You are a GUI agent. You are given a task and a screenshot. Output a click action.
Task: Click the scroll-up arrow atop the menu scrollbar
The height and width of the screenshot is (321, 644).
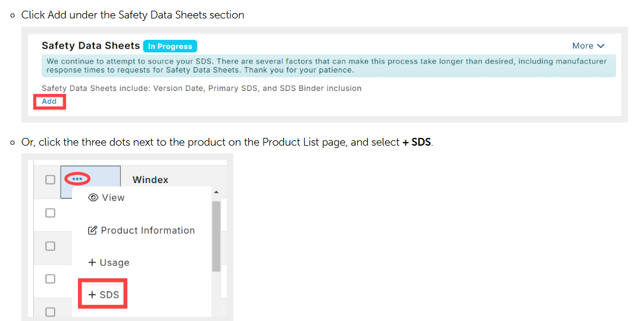(x=217, y=192)
